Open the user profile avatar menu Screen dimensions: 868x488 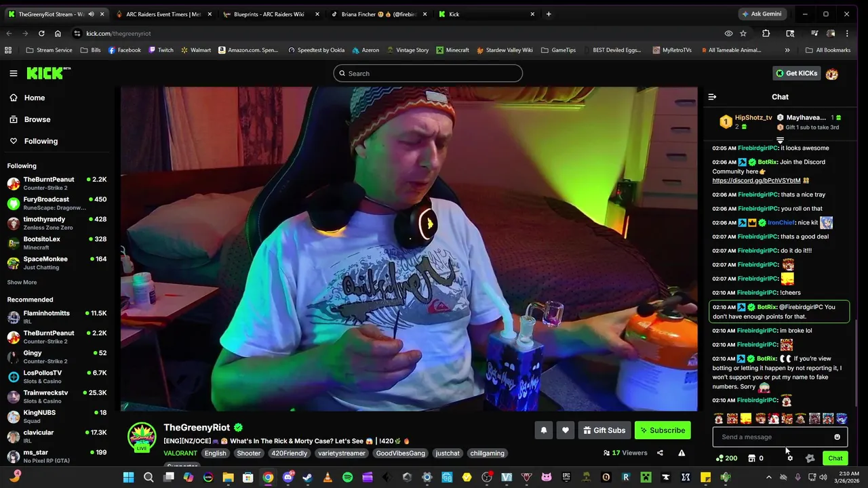click(x=832, y=73)
